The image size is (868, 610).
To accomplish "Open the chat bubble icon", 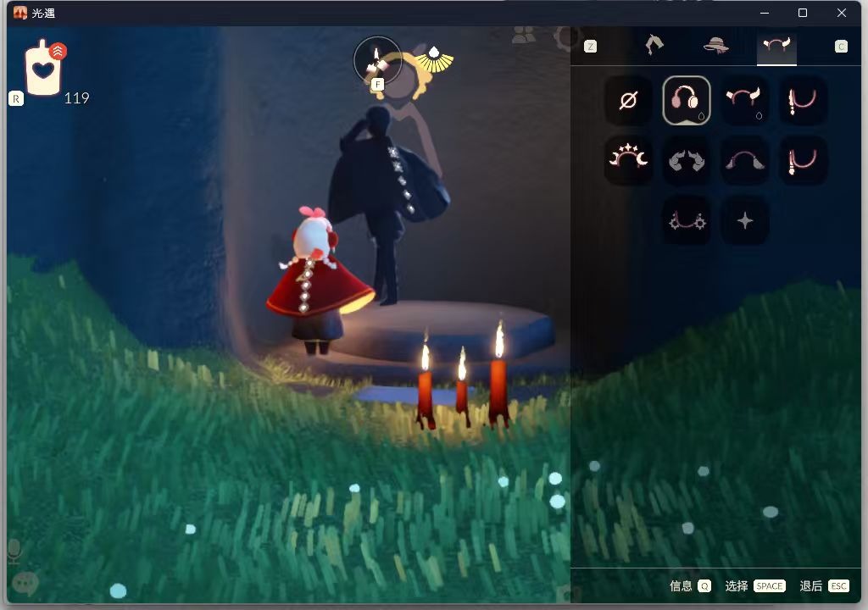I will click(25, 584).
